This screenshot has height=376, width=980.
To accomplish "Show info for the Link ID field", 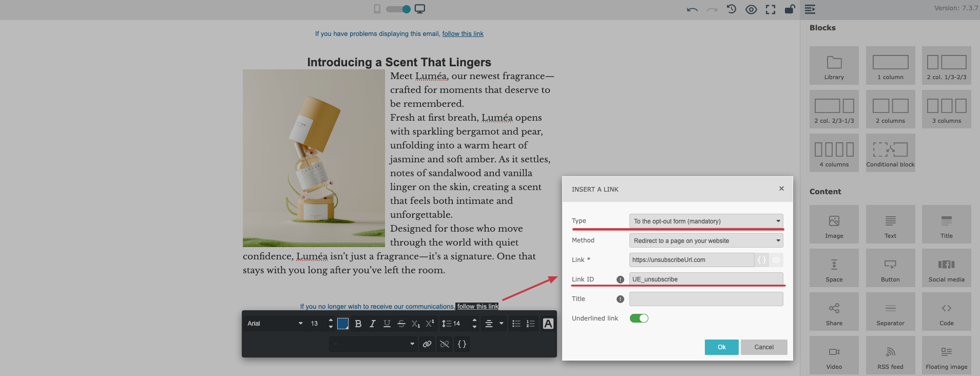I will [620, 279].
